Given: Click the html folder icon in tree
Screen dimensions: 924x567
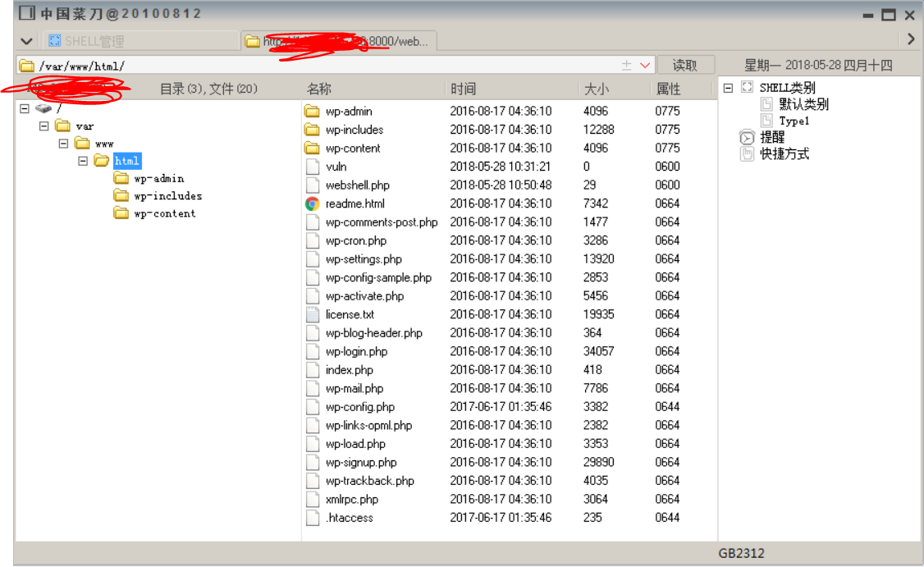Looking at the screenshot, I should tap(102, 160).
